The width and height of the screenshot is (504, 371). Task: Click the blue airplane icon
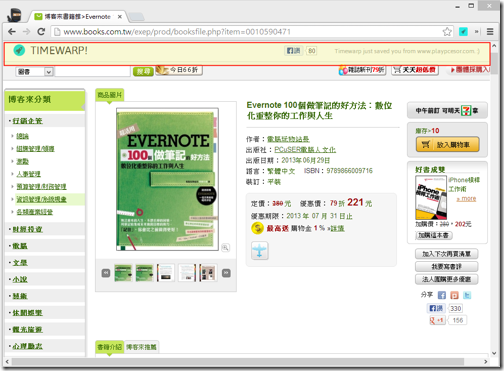pyautogui.click(x=259, y=251)
